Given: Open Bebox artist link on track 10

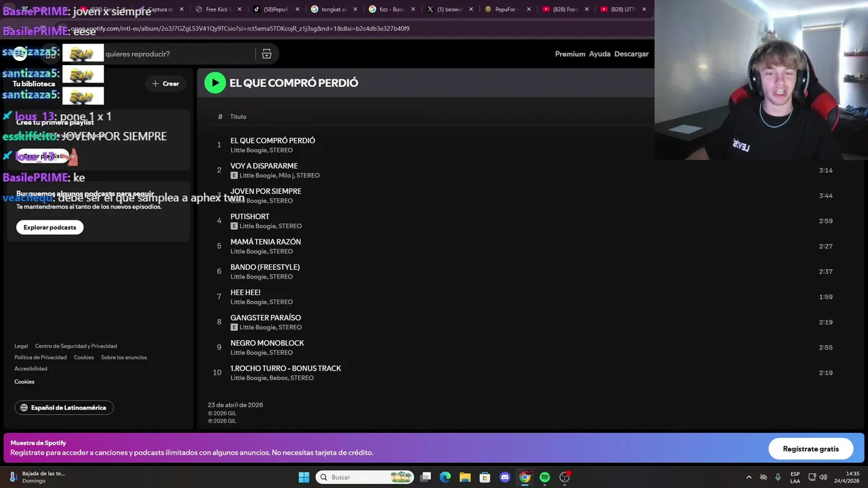Looking at the screenshot, I should coord(278,378).
